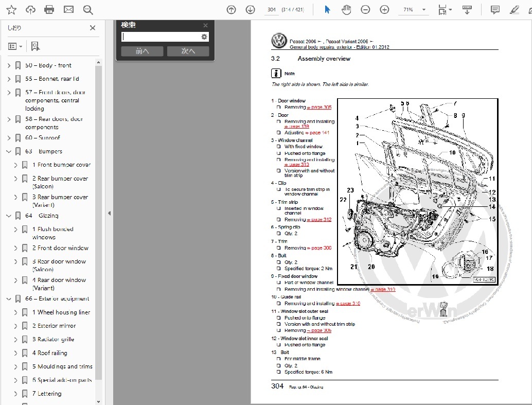Zoom out with the minus button
Viewport: 532px width, 405px height.
pos(365,10)
